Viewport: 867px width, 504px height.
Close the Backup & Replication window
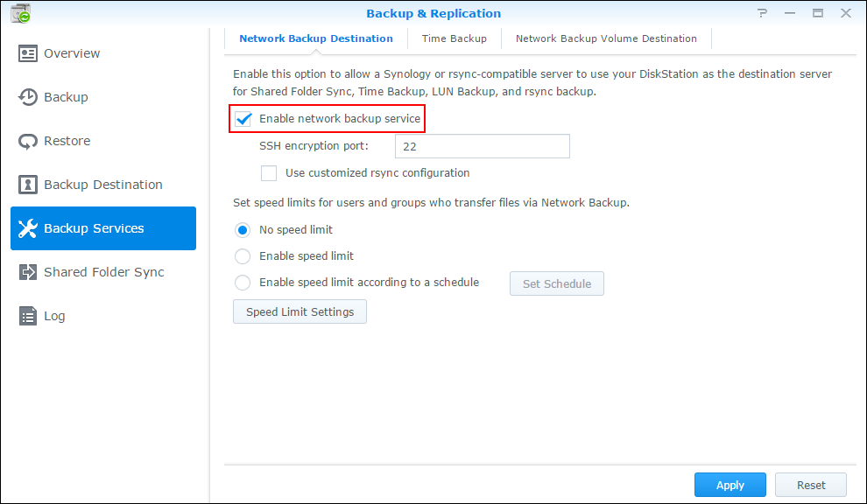pyautogui.click(x=846, y=13)
